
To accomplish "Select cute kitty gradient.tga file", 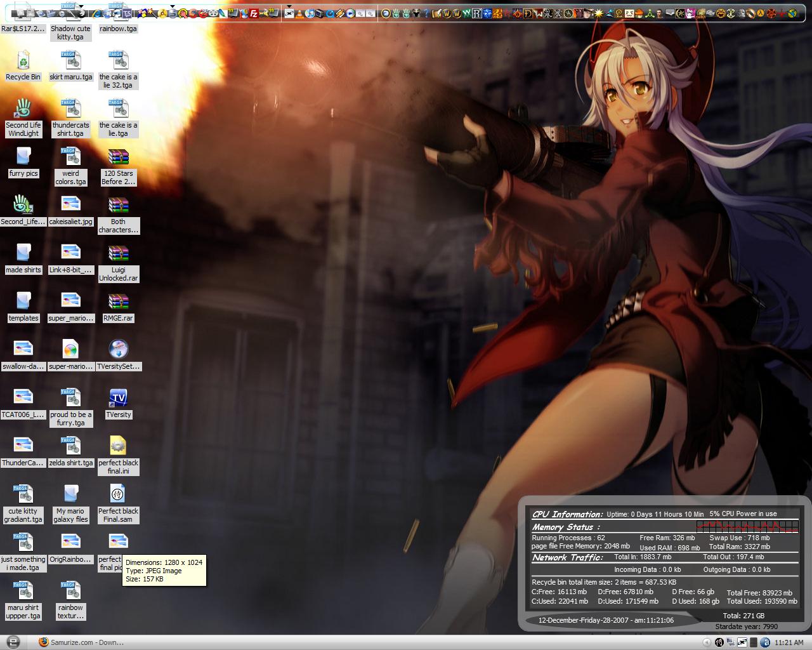I will (23, 503).
